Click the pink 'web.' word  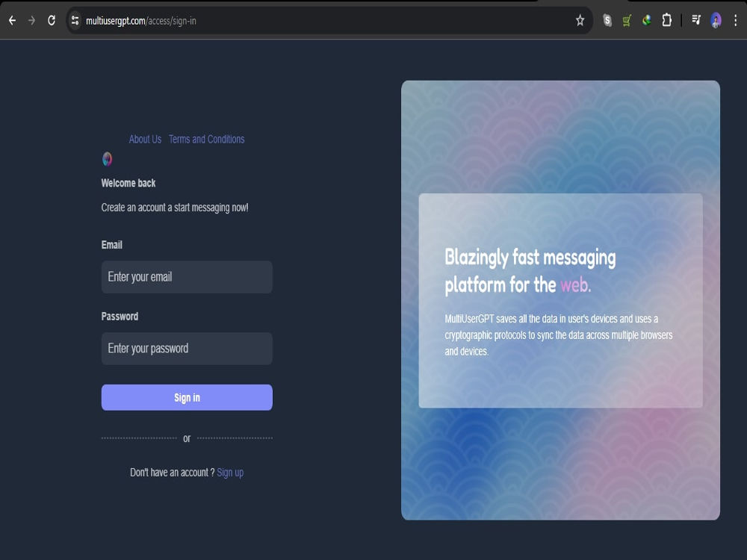click(575, 285)
